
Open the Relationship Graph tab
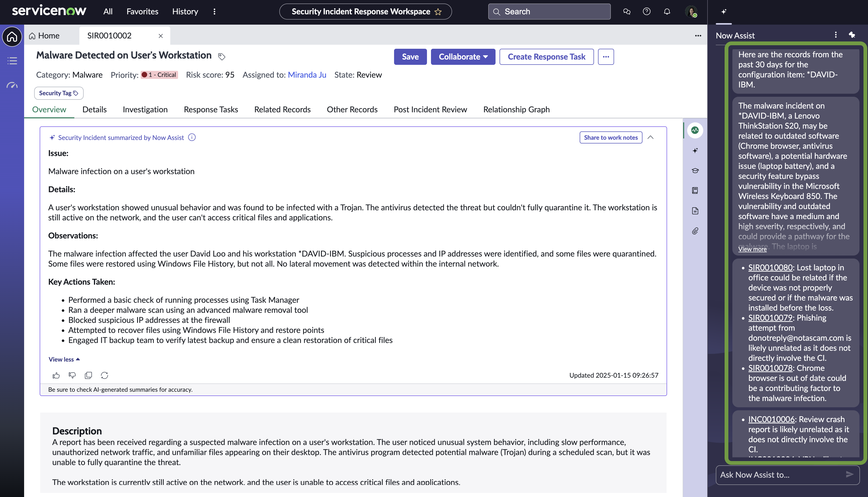tap(516, 110)
